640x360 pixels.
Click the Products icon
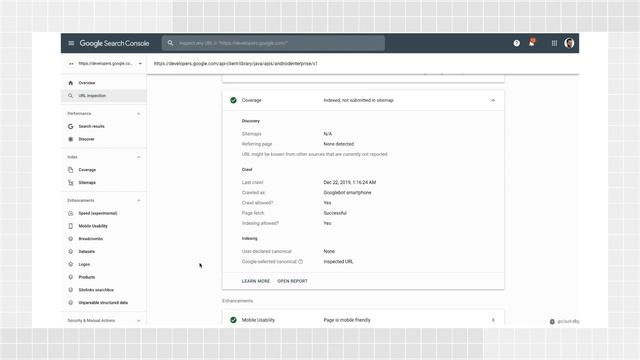coord(71,277)
